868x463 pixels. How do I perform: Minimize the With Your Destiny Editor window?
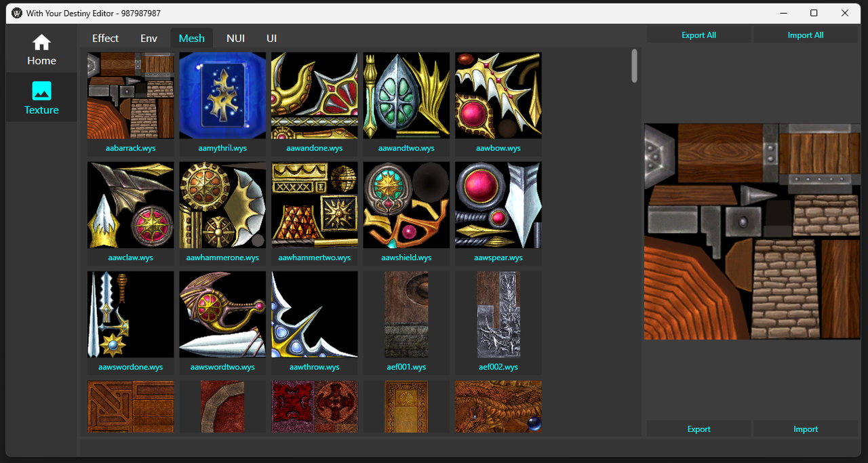coord(783,13)
